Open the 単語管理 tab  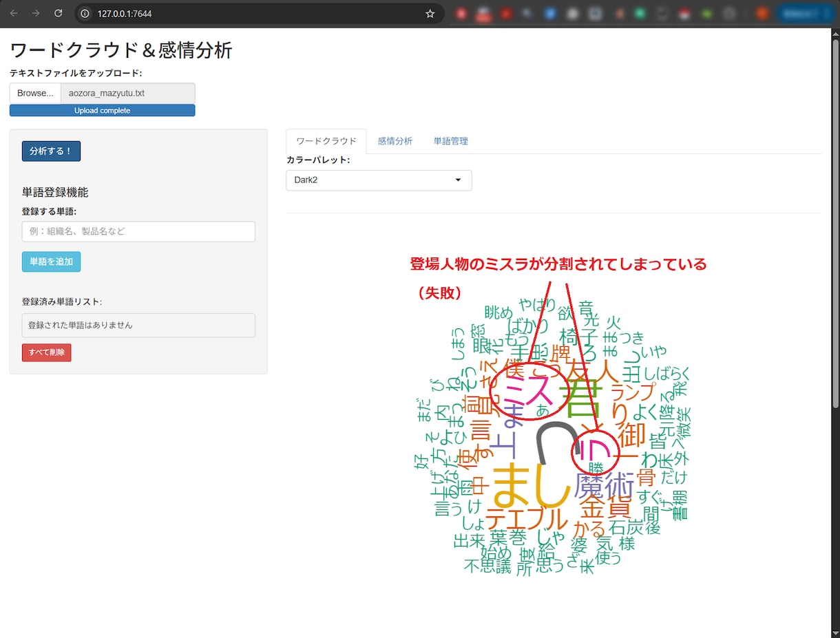[451, 141]
